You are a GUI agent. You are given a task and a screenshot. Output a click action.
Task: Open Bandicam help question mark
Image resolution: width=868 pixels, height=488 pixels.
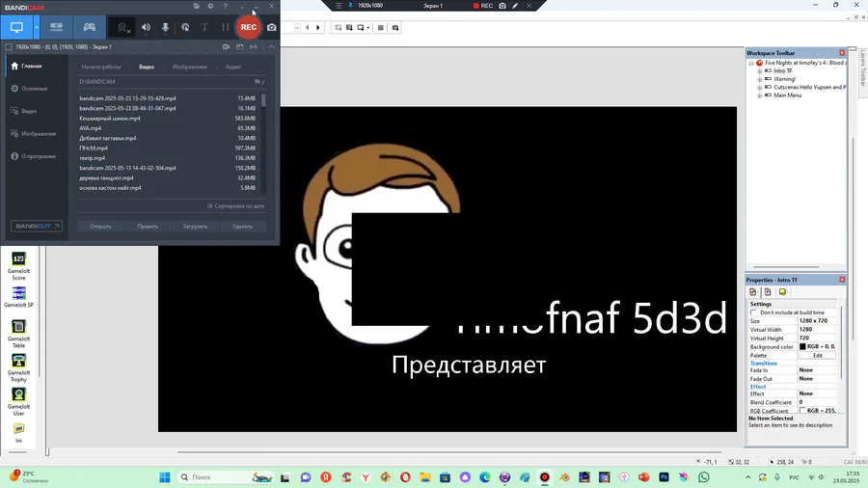(x=225, y=6)
